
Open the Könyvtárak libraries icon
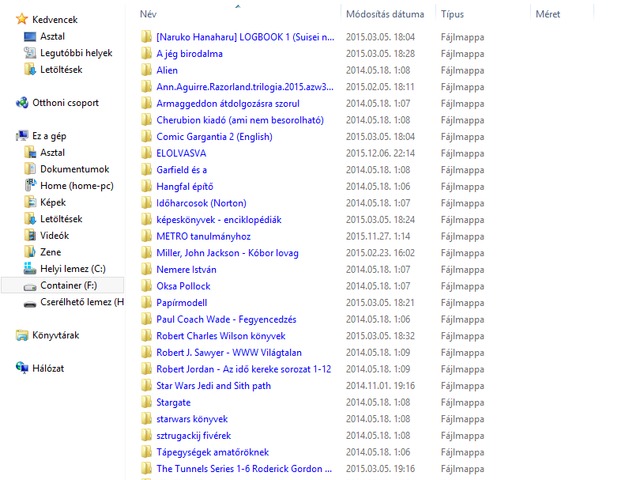point(22,335)
